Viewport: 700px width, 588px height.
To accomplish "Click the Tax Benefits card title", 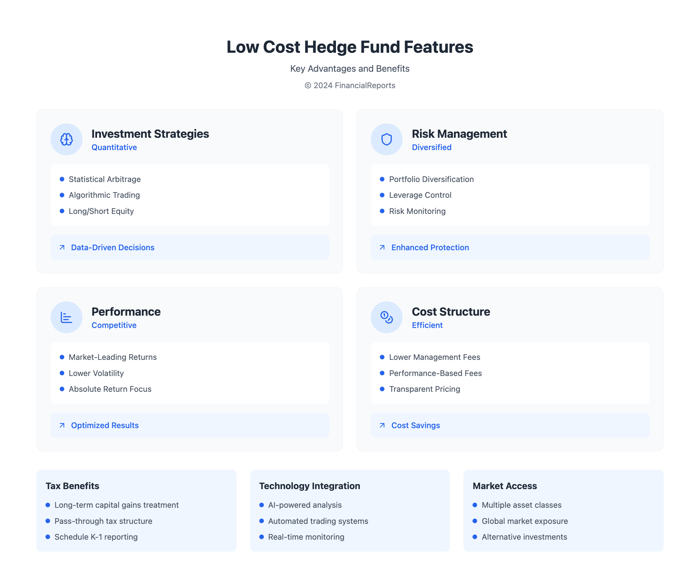I will point(72,486).
